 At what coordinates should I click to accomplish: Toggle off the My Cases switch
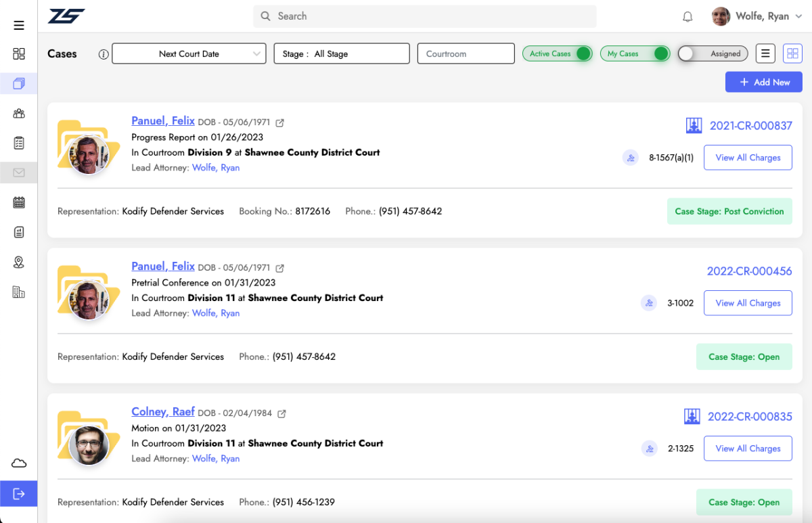[x=660, y=53]
